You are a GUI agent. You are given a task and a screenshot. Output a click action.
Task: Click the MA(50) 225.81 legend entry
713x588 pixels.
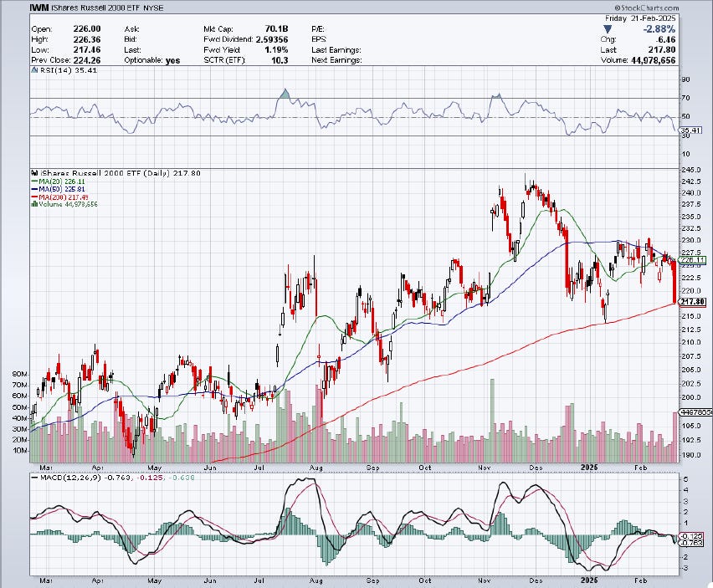tap(59, 189)
